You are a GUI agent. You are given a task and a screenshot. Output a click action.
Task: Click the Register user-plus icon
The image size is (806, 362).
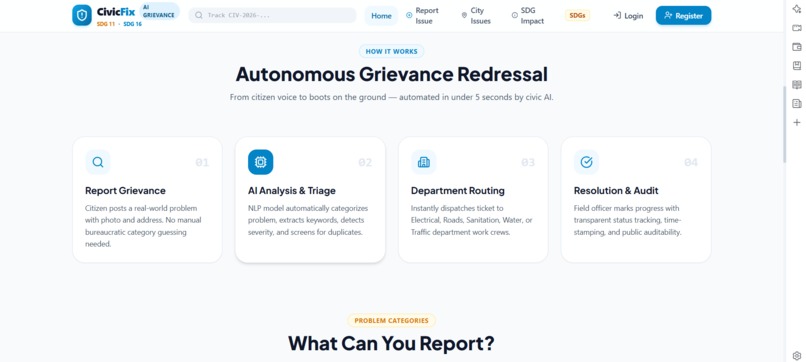[668, 15]
